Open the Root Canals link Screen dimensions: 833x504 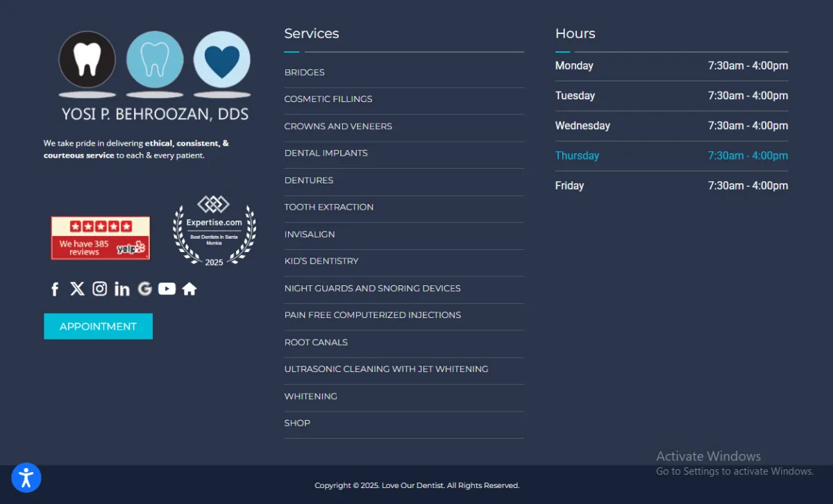(316, 342)
